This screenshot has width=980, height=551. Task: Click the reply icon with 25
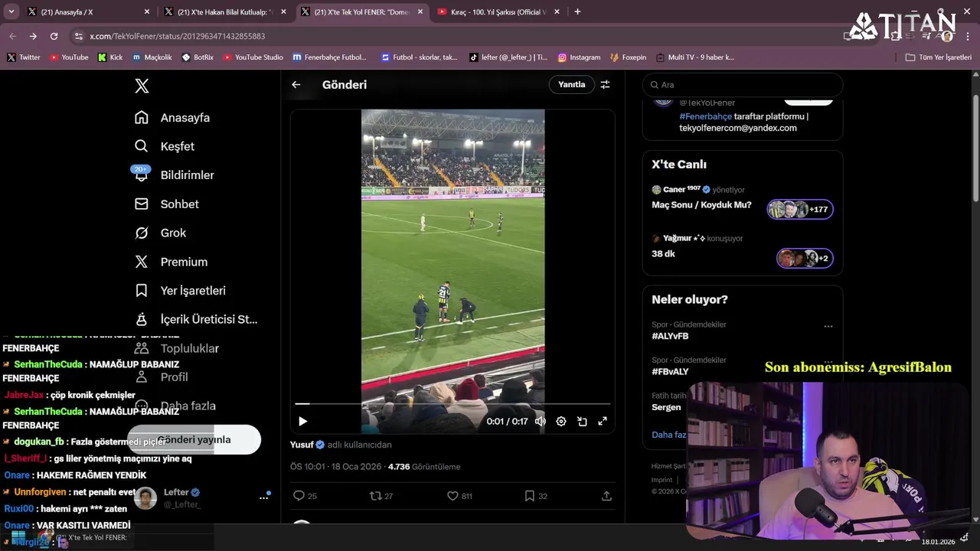(x=305, y=496)
